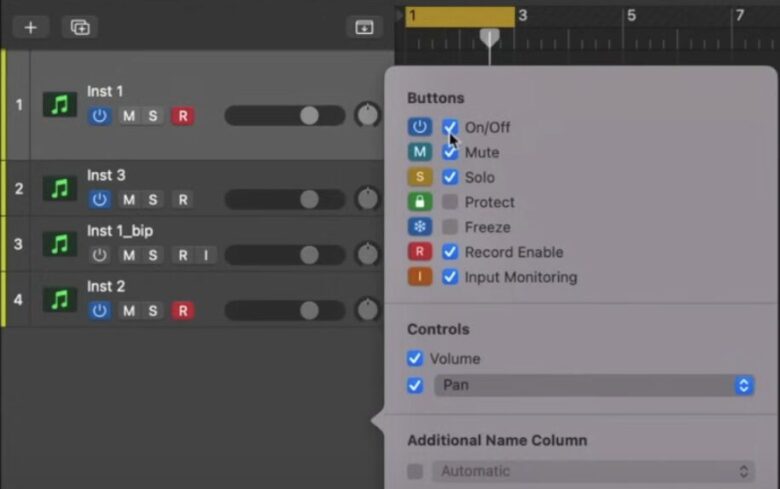Uncheck the On/Off button checkbox
This screenshot has width=780, height=489.
[450, 127]
